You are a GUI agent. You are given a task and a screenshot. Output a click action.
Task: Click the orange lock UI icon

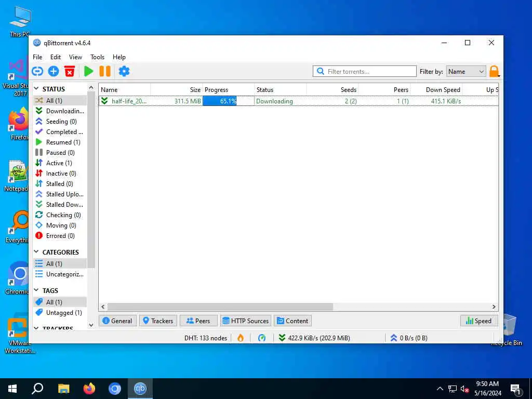[494, 71]
